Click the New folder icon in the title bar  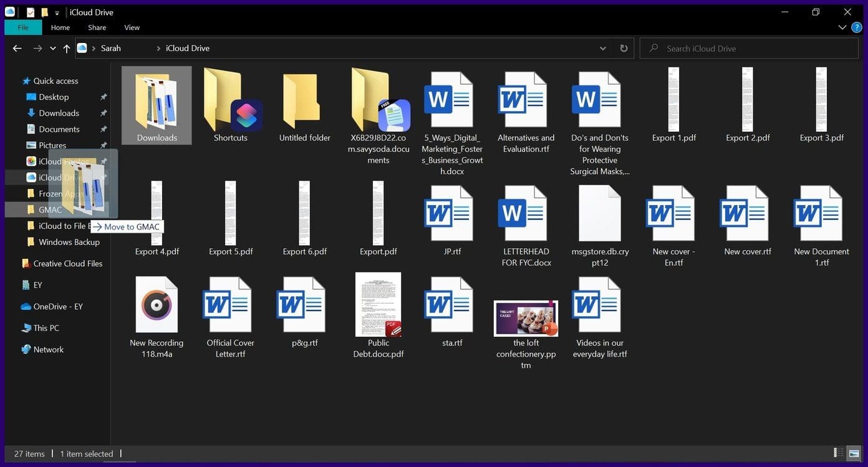(x=45, y=12)
